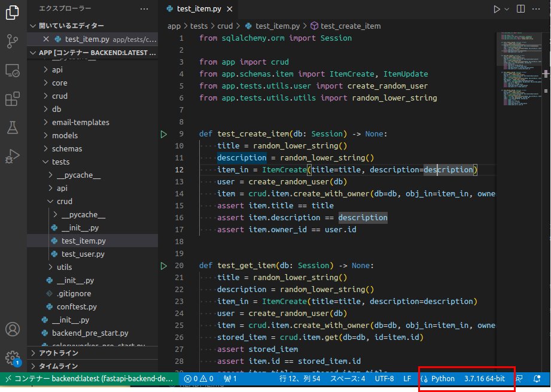Open conftest.py file
This screenshot has width=551, height=392.
click(x=93, y=306)
